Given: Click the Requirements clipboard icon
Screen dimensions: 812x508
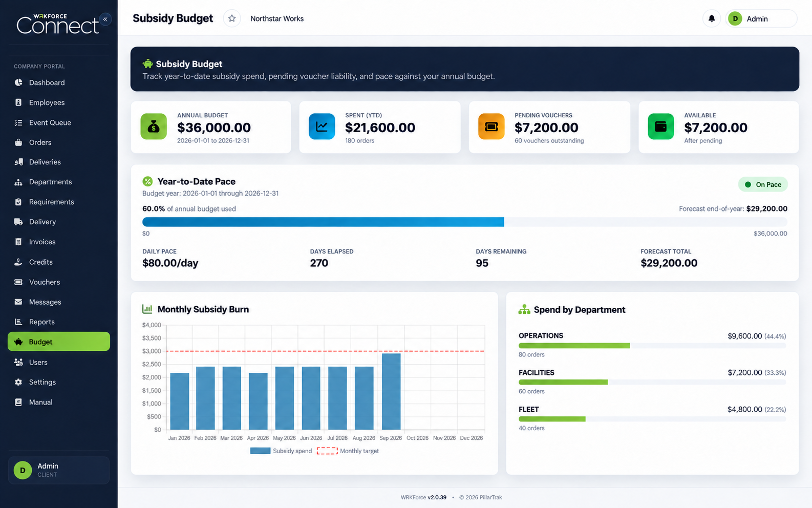Looking at the screenshot, I should click(18, 202).
